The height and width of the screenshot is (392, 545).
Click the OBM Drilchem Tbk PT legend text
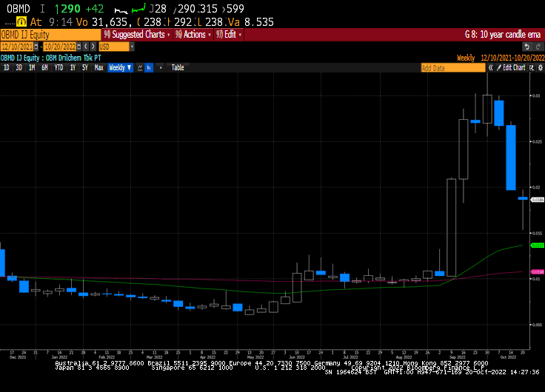coord(73,58)
